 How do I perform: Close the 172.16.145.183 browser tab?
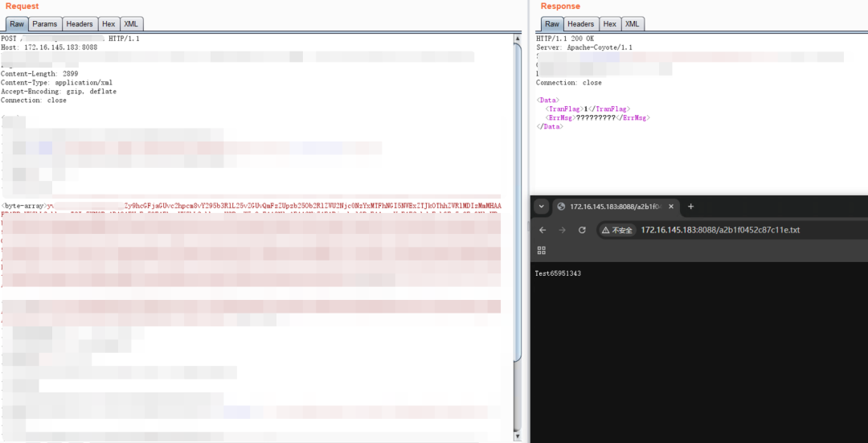[x=670, y=207]
